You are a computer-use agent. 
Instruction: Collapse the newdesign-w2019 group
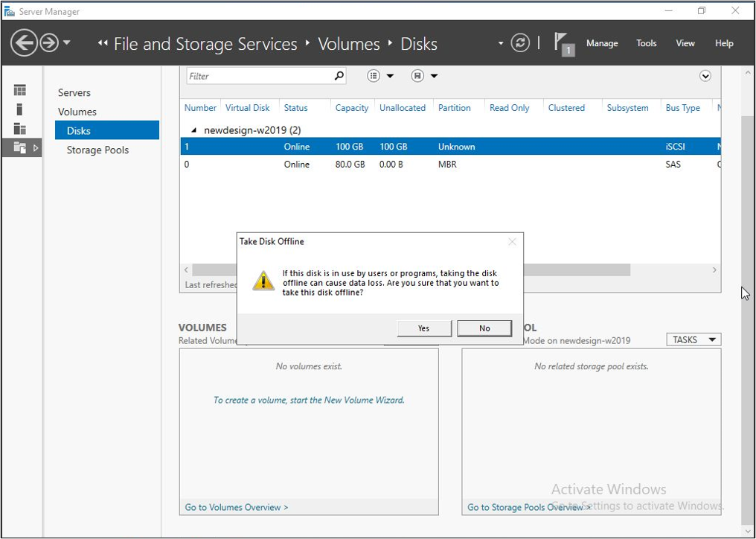click(194, 130)
